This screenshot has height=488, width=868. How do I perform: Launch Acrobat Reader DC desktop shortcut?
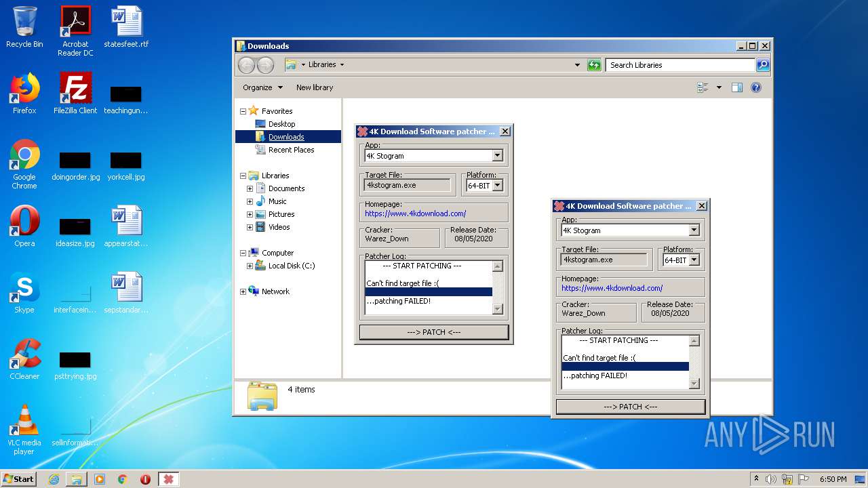click(75, 31)
